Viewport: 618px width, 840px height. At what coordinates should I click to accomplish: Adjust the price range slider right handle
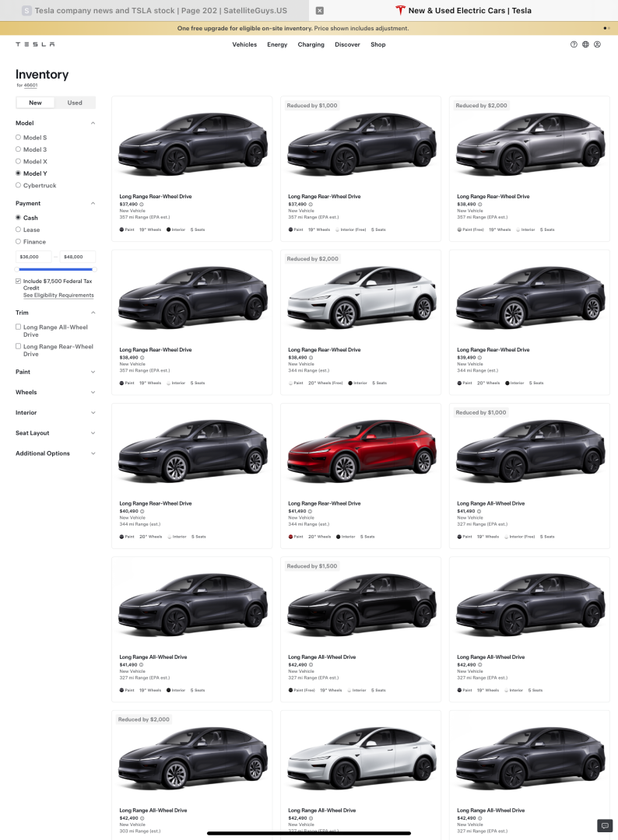tap(94, 269)
